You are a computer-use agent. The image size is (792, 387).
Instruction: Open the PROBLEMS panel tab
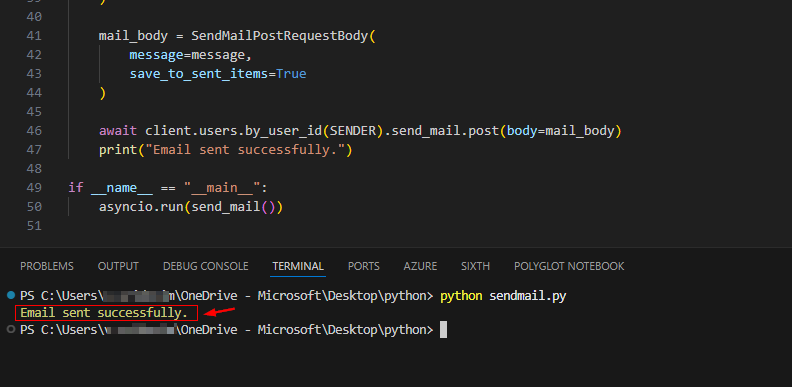pos(46,266)
